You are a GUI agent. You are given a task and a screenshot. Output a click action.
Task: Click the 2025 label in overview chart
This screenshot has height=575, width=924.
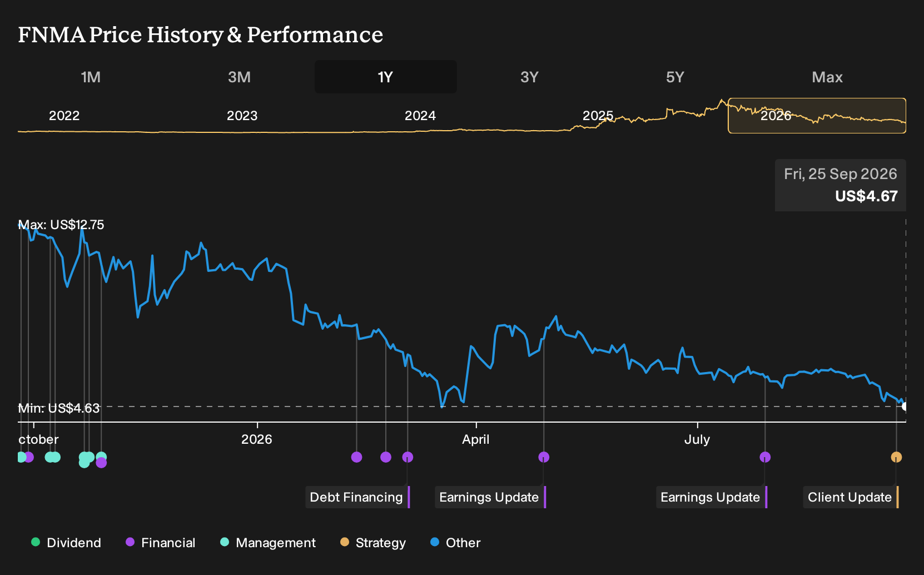[x=598, y=116]
